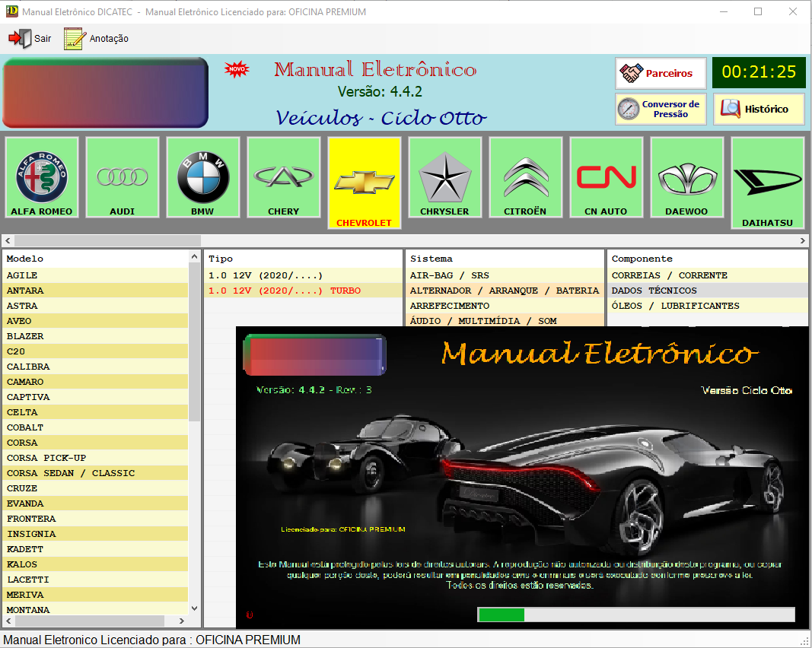The width and height of the screenshot is (812, 648).
Task: Select the Chery brand logo
Action: tap(284, 177)
